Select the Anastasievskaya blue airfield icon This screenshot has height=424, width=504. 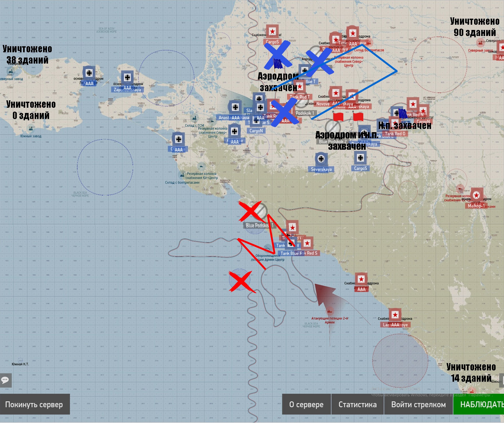click(x=235, y=107)
